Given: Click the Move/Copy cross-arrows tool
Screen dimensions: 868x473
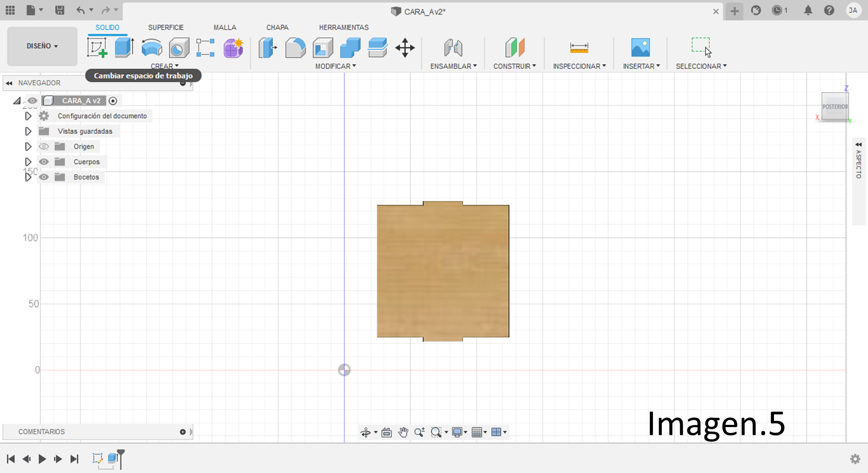Looking at the screenshot, I should tap(405, 48).
